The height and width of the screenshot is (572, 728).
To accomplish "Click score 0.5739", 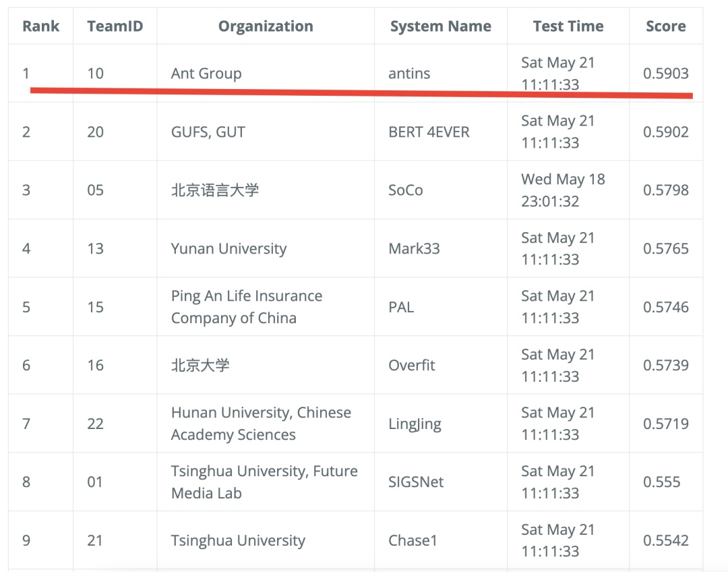I will [x=666, y=365].
